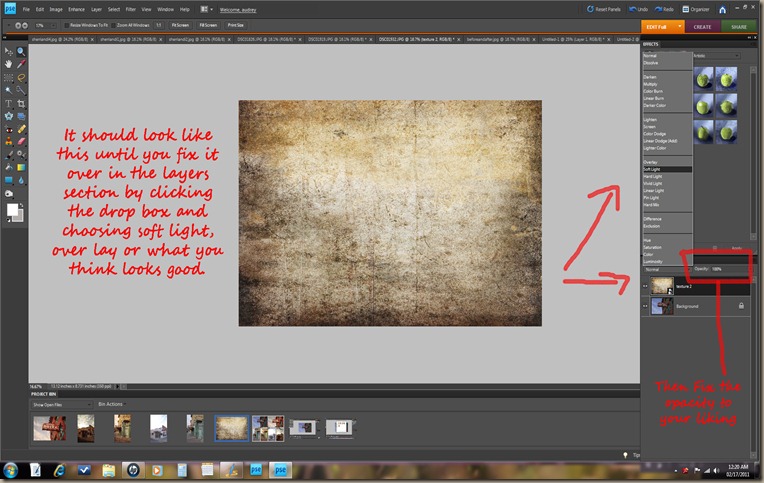764x483 pixels.
Task: Select the Hand tool
Action: 9,64
